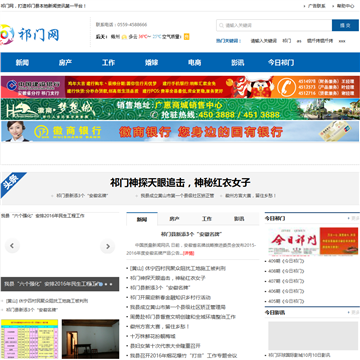Open news item 我县召开2016年烟花爆竹“打非”工作专题会议
Viewport: 360px width, 360px height.
point(183,356)
